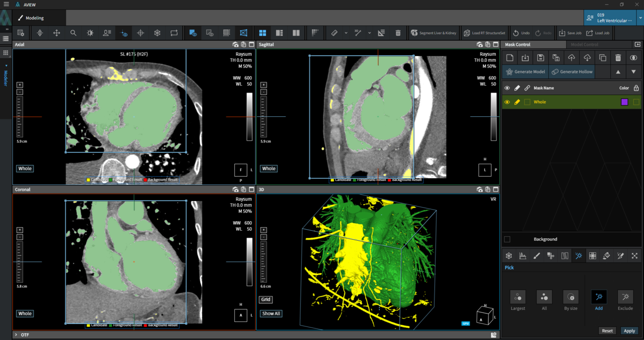The width and height of the screenshot is (644, 340).
Task: Select the Exclude pick mode
Action: point(625,297)
